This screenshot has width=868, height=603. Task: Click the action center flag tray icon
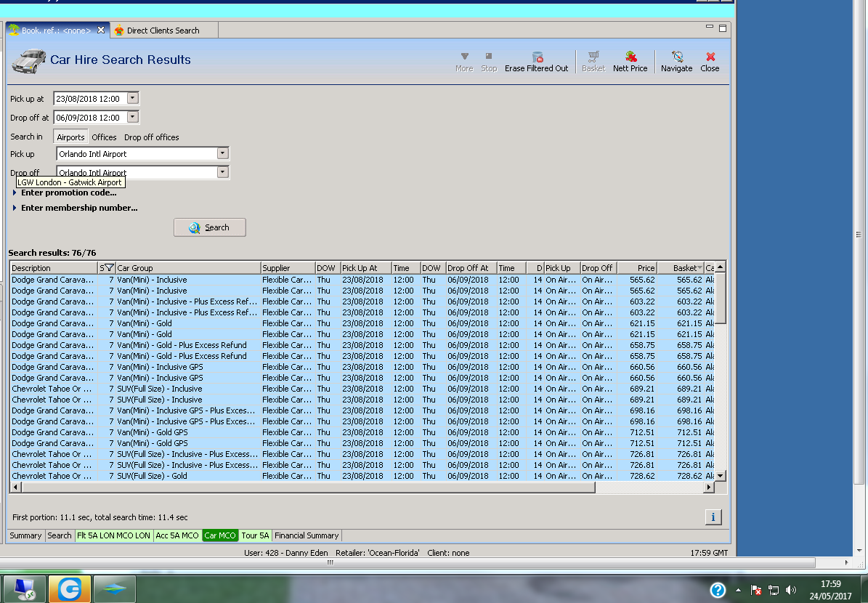(755, 590)
